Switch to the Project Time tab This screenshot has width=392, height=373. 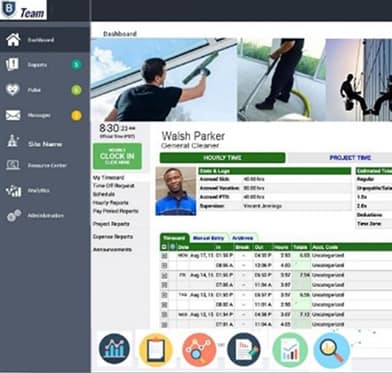[350, 158]
